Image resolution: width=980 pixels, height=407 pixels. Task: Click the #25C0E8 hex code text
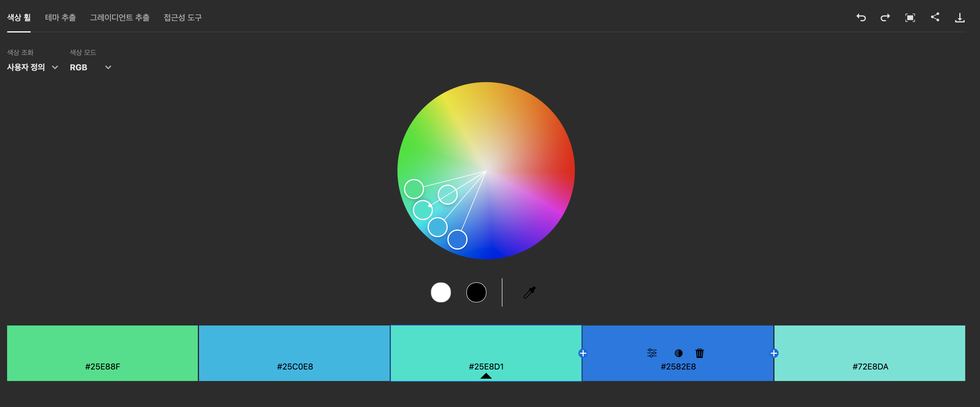295,366
